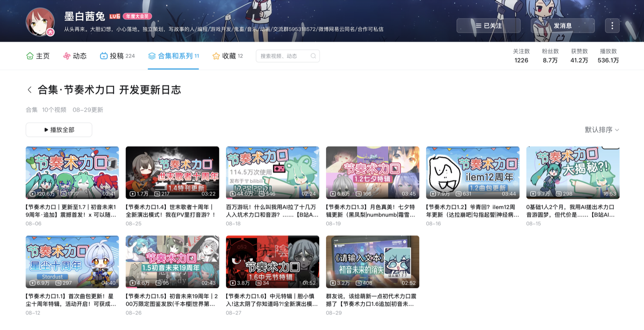644x330 pixels.
Task: Open the 世末歌者十周年 video thumbnail
Action: [x=172, y=172]
